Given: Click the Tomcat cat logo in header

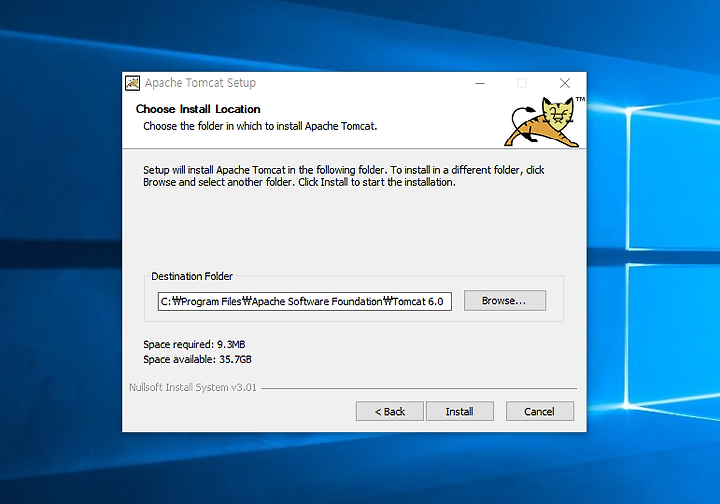Looking at the screenshot, I should [545, 122].
